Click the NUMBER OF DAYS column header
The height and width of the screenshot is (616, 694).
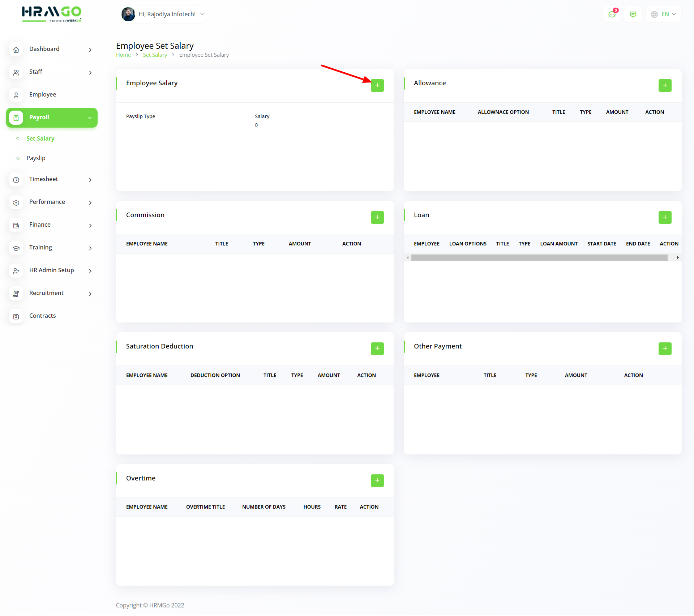(x=264, y=507)
